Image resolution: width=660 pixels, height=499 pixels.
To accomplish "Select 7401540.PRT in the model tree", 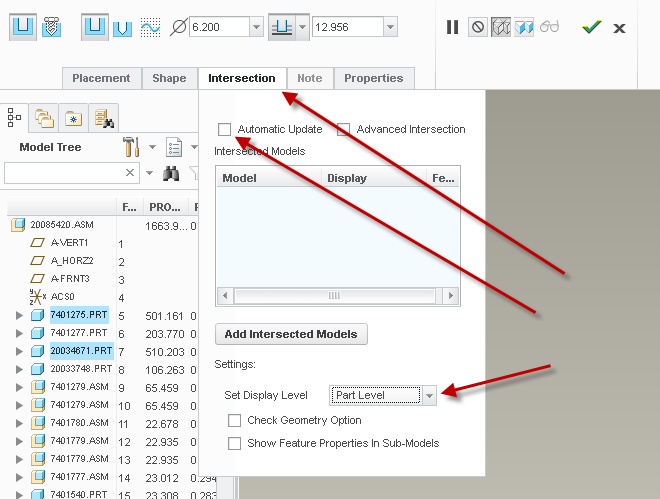I will (79, 494).
